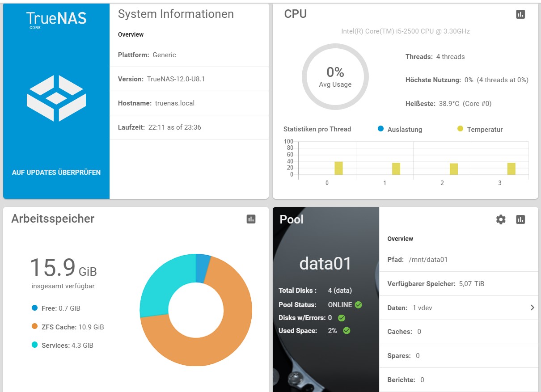541x392 pixels.
Task: Click Total Disks 4 (data) text
Action: point(315,291)
